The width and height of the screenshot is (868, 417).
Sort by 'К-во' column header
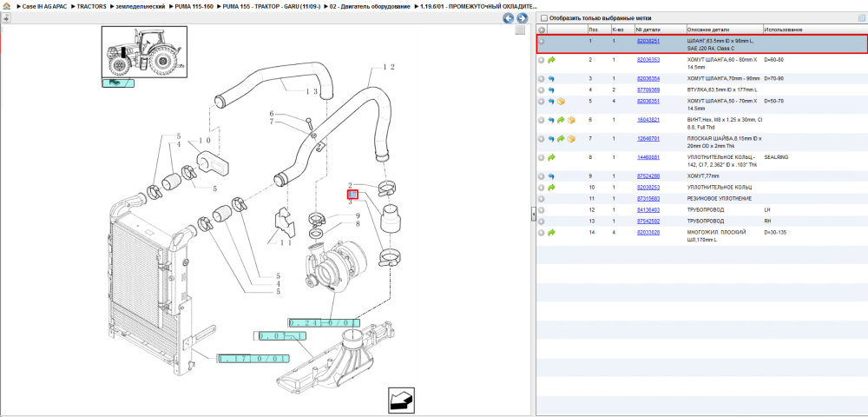click(x=622, y=30)
